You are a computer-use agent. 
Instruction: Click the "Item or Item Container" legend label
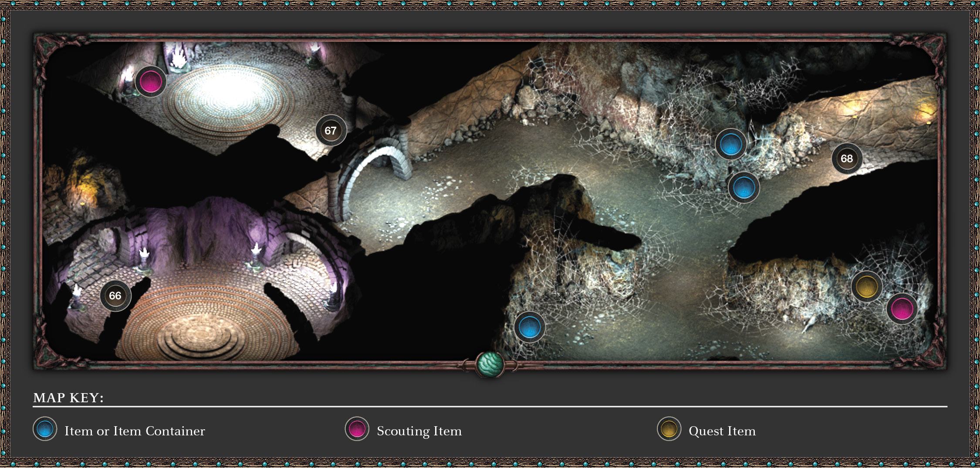[x=135, y=431]
